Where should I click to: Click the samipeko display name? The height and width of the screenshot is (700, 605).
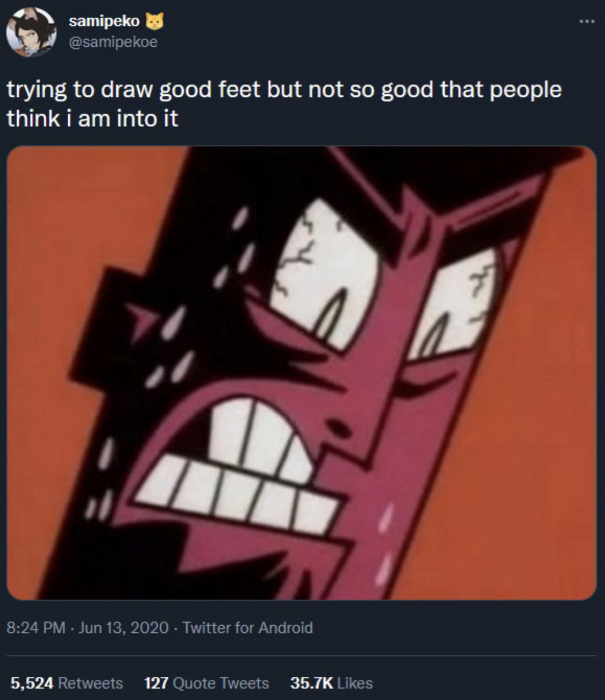[103, 21]
